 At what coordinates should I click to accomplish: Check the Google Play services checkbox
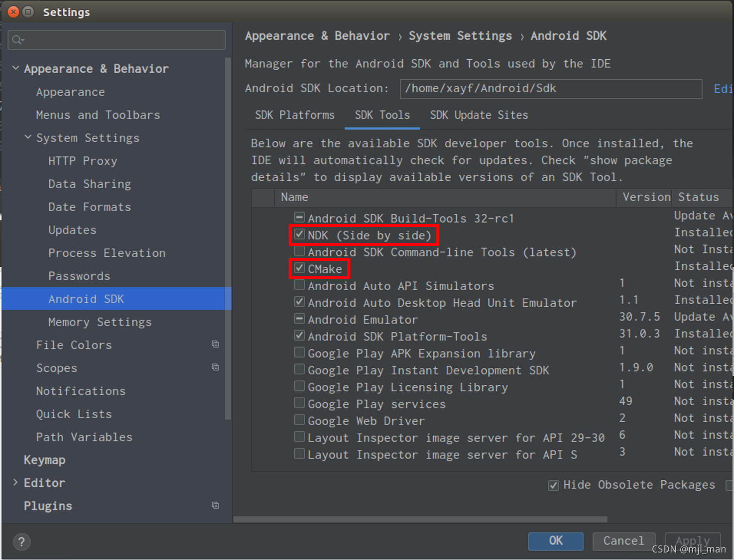pos(299,403)
